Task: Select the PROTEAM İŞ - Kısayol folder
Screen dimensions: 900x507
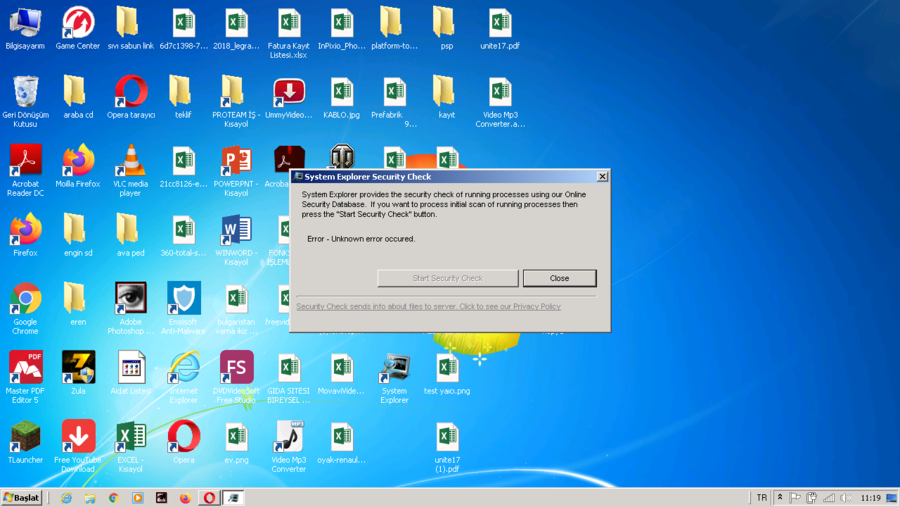Action: pos(236,102)
